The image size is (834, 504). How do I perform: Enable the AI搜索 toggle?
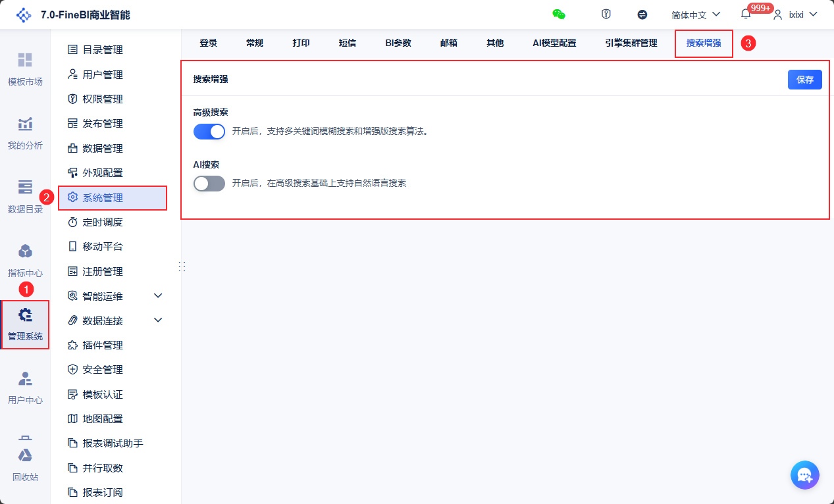coord(209,184)
